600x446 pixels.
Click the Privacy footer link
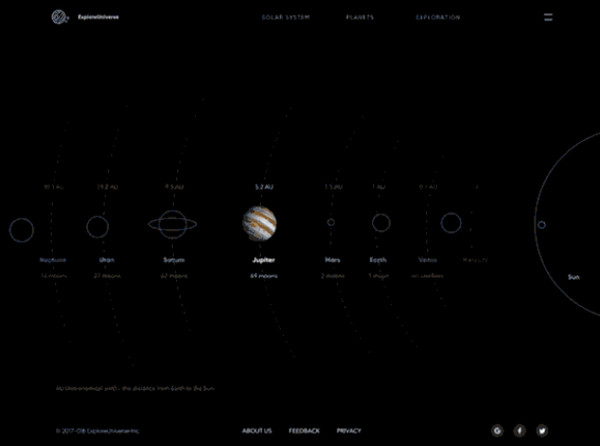click(x=349, y=430)
